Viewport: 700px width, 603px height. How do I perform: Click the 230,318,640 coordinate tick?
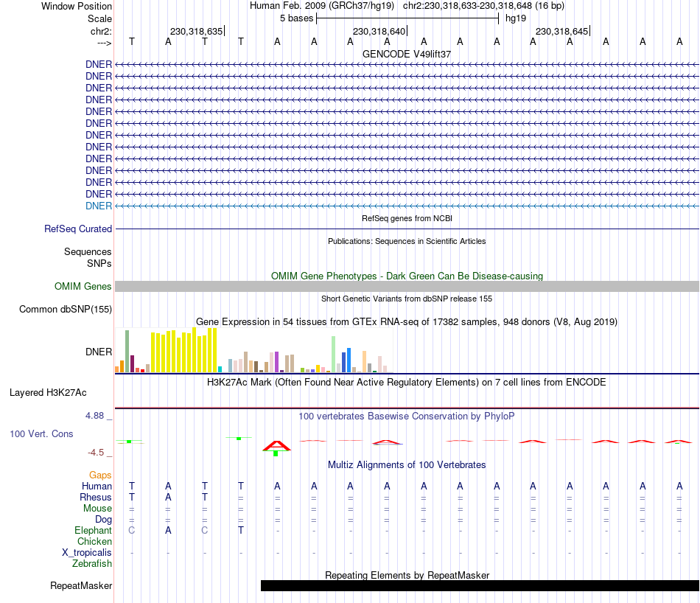pyautogui.click(x=379, y=31)
